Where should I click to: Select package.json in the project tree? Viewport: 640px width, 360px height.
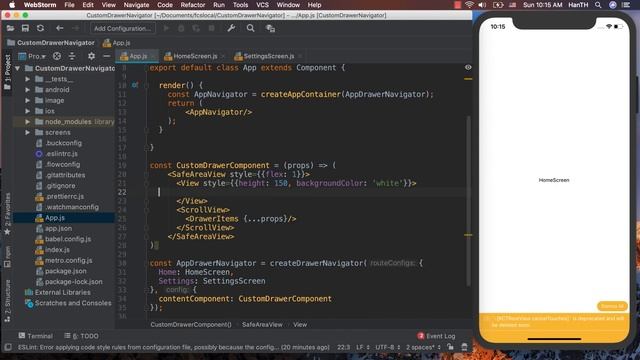point(65,271)
